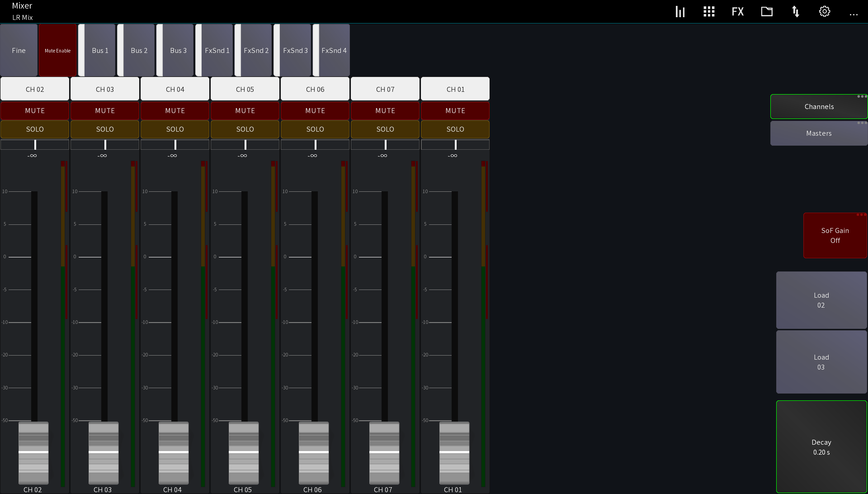Enable Mute Enable mode

[x=57, y=50]
